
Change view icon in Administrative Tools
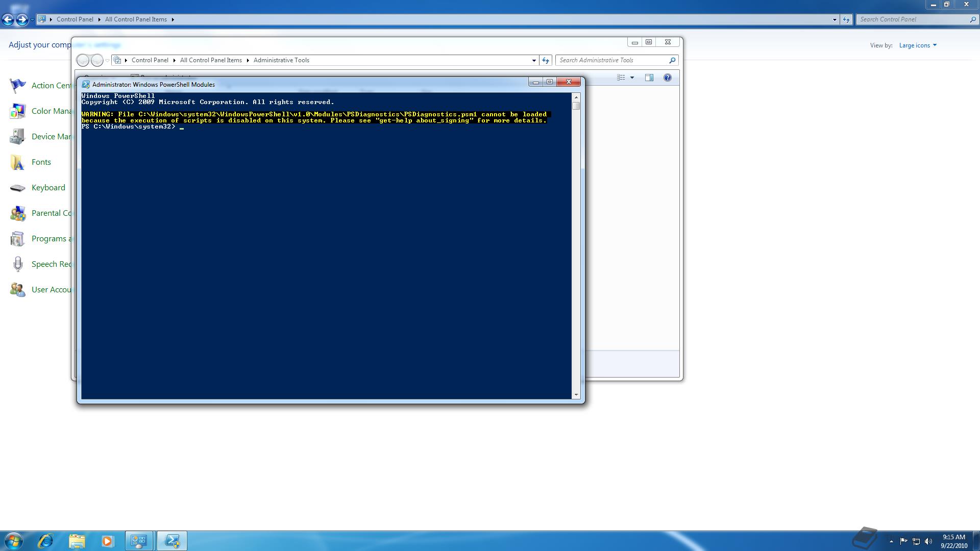(x=621, y=78)
